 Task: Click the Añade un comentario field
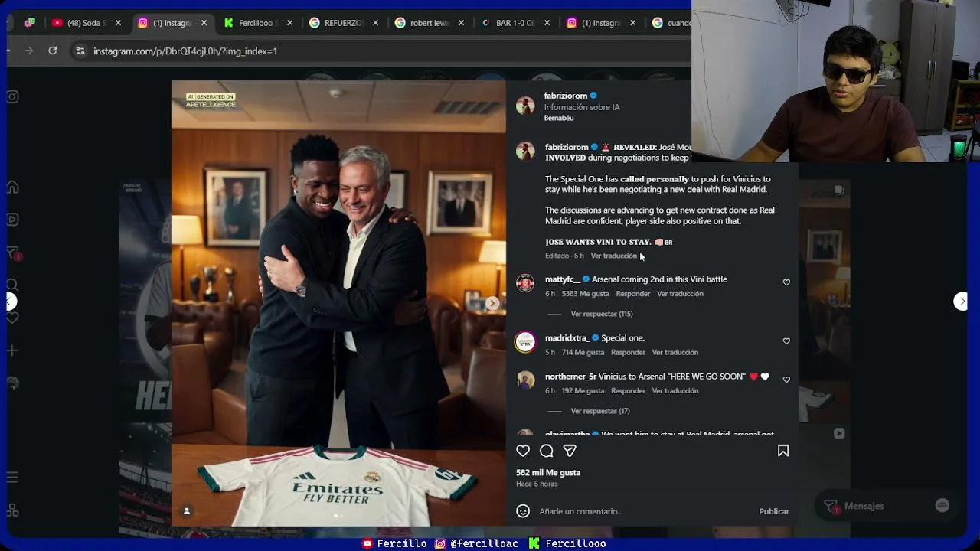(643, 511)
